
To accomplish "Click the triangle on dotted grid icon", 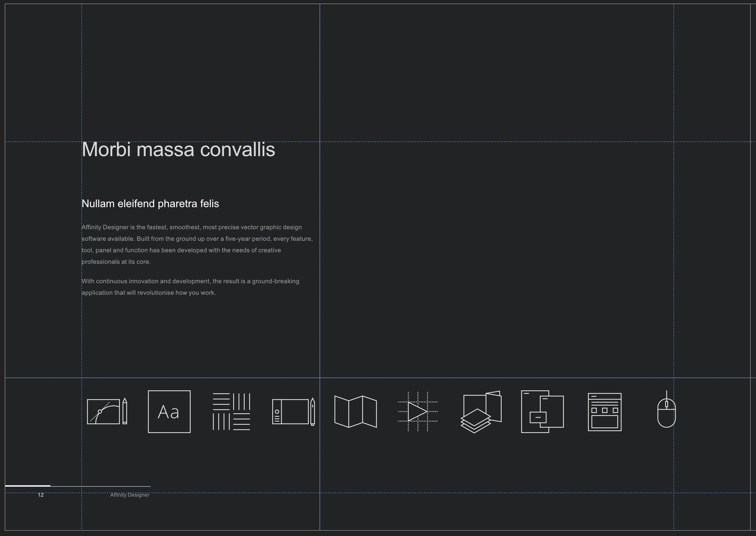I will pos(418,412).
